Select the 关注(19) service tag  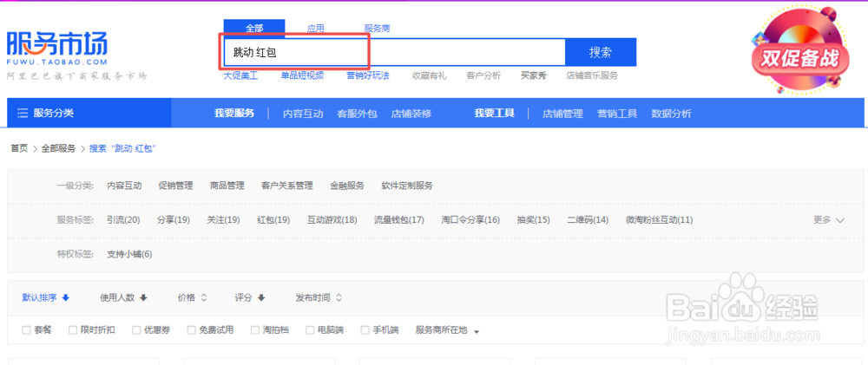[223, 220]
